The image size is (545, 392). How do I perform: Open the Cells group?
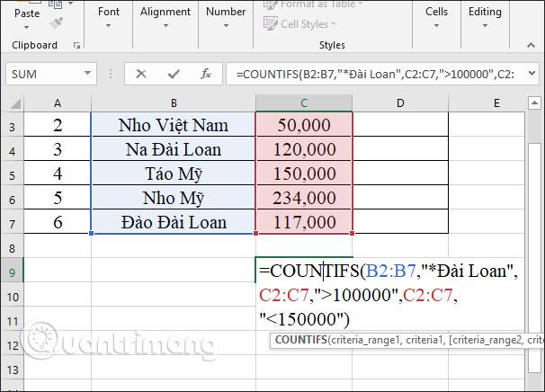pos(436,17)
